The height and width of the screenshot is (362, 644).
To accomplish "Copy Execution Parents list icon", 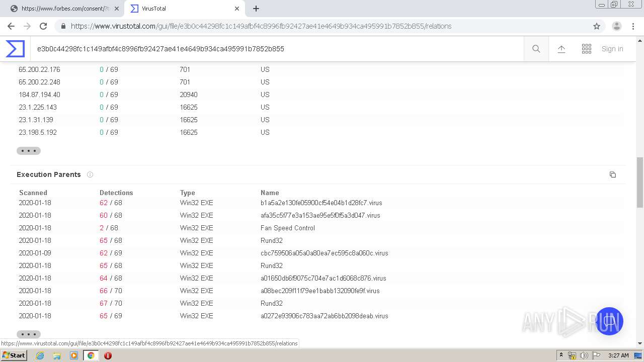I will point(613,174).
